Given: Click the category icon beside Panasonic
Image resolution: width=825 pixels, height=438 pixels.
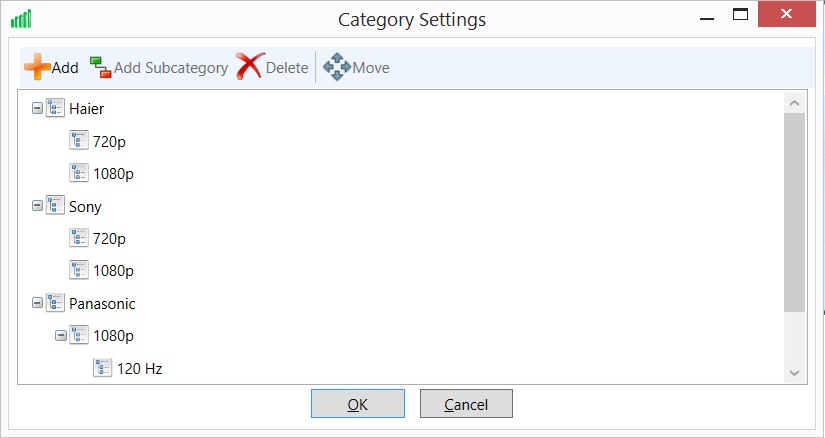Looking at the screenshot, I should (55, 303).
